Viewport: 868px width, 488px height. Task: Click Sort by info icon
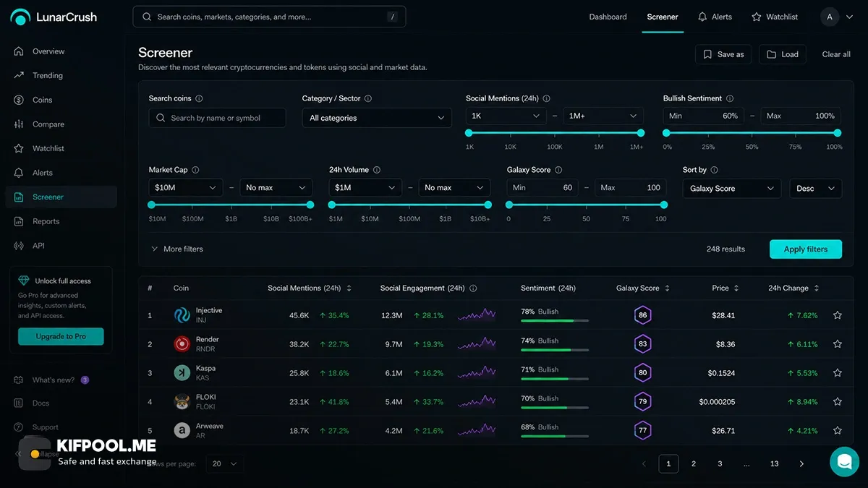[714, 170]
